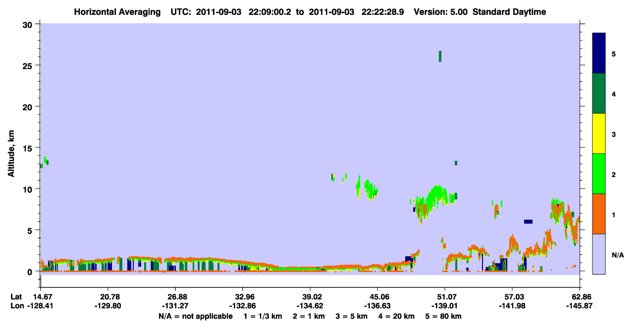644x330 pixels.
Task: Click the longitude value -129.80
Action: click(x=108, y=306)
